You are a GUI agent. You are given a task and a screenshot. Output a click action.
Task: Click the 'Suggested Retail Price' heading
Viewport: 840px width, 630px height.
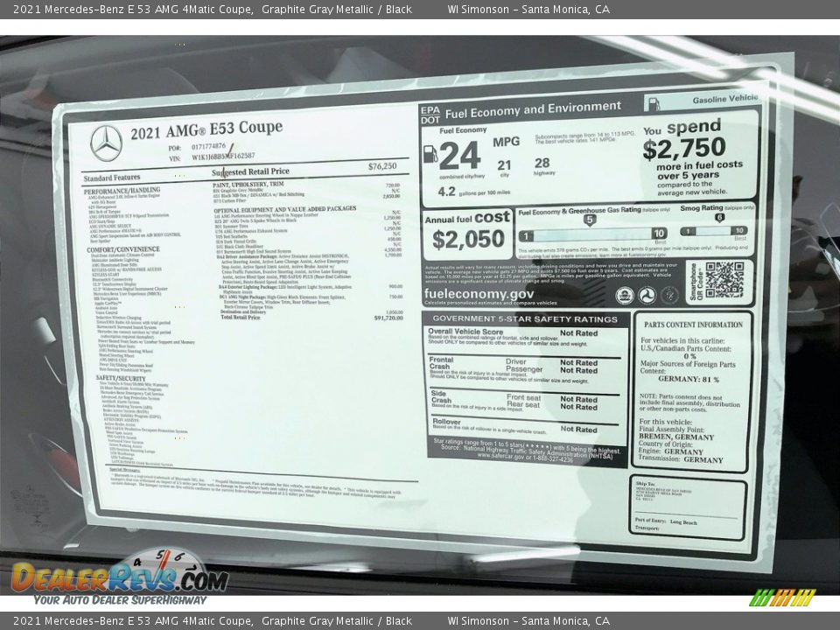point(250,172)
